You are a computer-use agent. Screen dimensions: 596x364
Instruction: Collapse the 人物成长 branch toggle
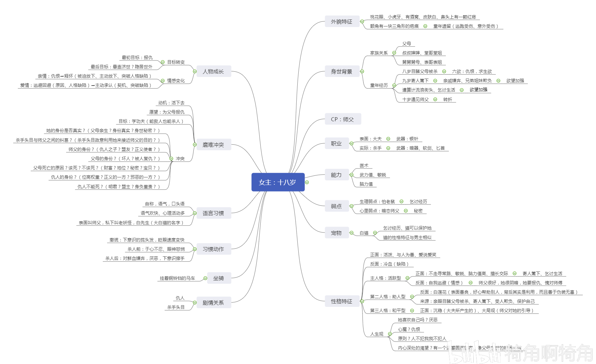coord(195,71)
